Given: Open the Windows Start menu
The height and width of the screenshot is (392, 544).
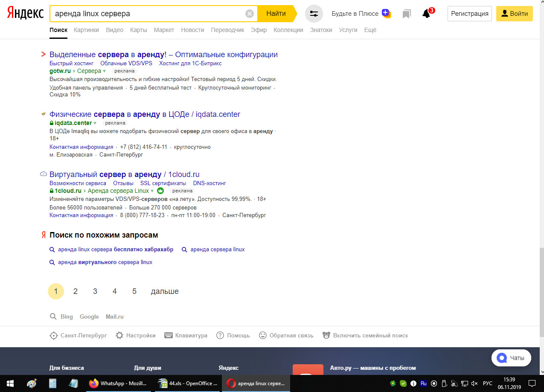Looking at the screenshot, I should tap(10, 383).
